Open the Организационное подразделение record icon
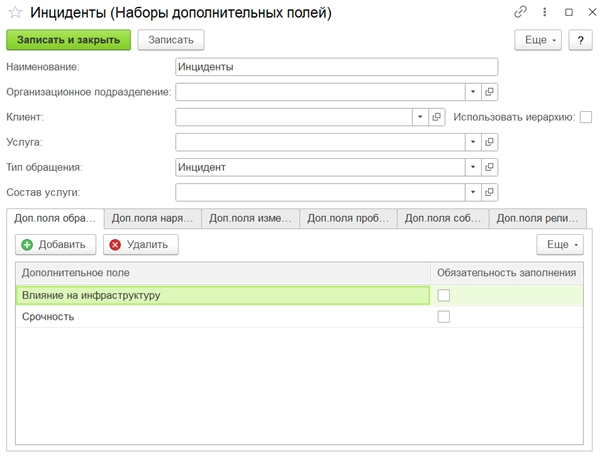This screenshot has height=457, width=602. coord(490,92)
